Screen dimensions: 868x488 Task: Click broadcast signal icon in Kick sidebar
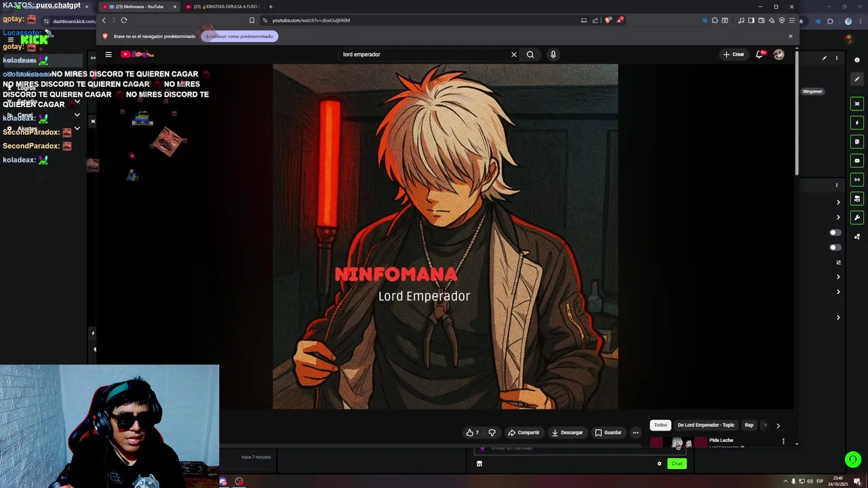(x=857, y=180)
